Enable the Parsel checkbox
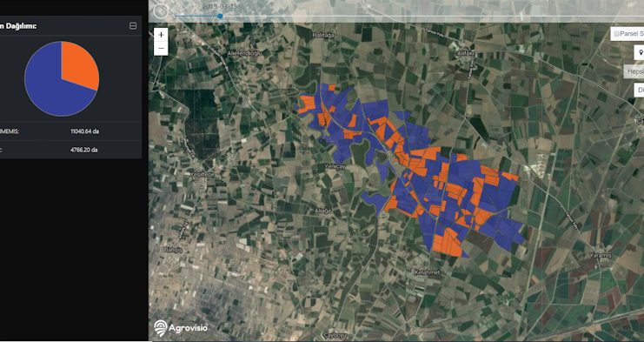644x342 pixels. pyautogui.click(x=616, y=34)
